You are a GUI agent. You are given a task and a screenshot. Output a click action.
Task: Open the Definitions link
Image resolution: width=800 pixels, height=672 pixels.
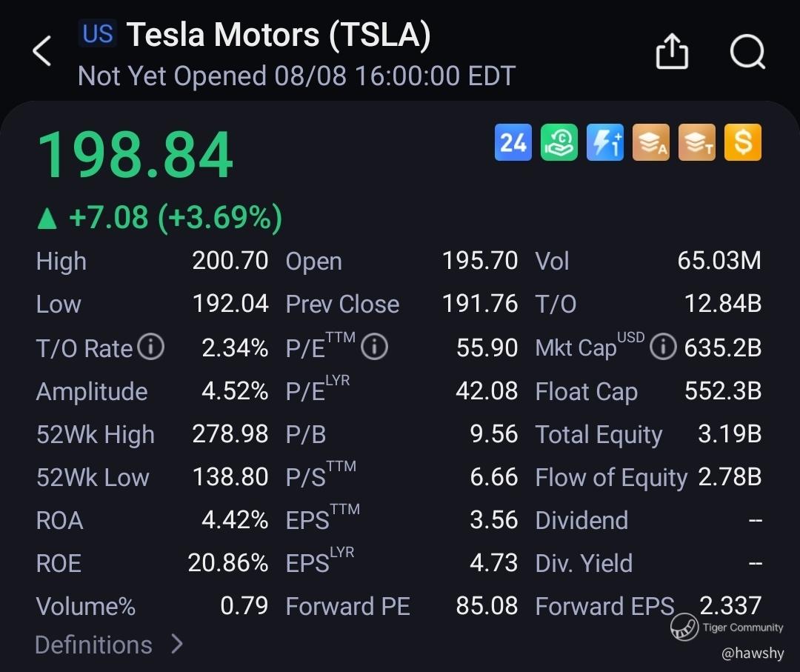point(93,645)
